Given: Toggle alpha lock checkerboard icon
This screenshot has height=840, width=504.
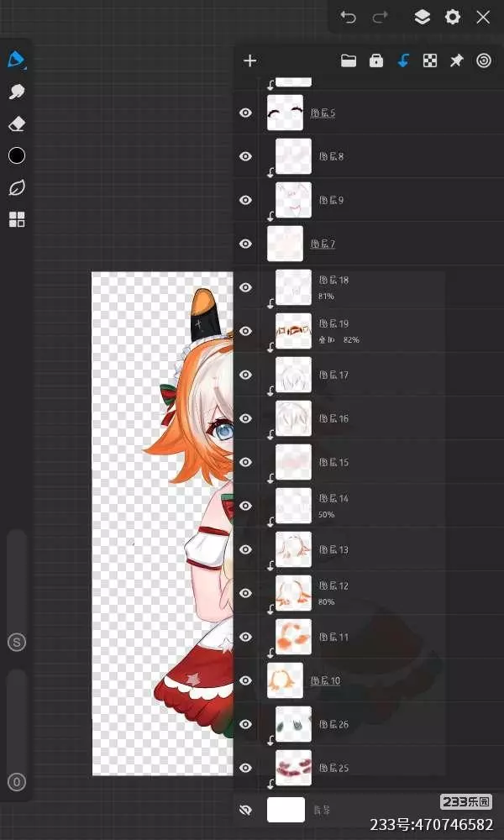Looking at the screenshot, I should click(429, 61).
